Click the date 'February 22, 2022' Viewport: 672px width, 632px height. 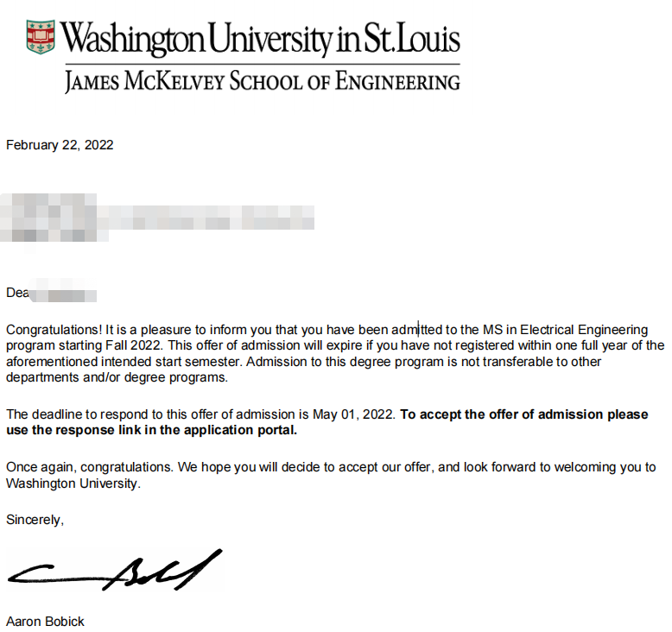pos(60,145)
